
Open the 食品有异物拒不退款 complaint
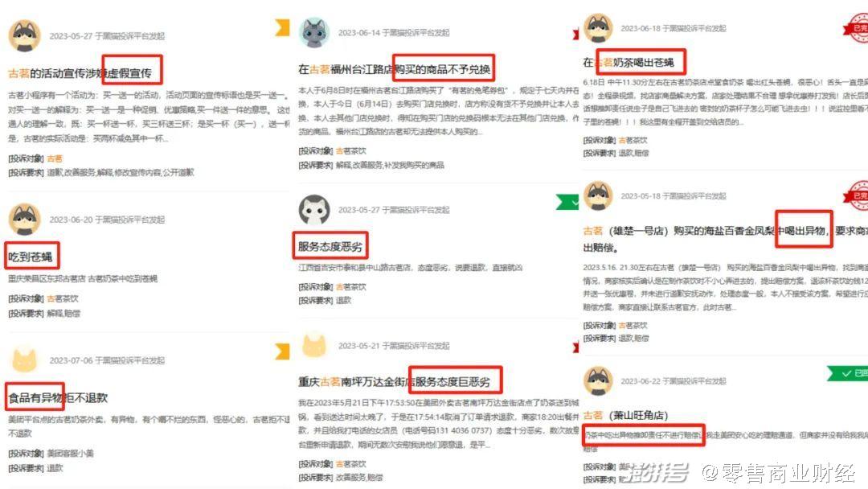(58, 397)
